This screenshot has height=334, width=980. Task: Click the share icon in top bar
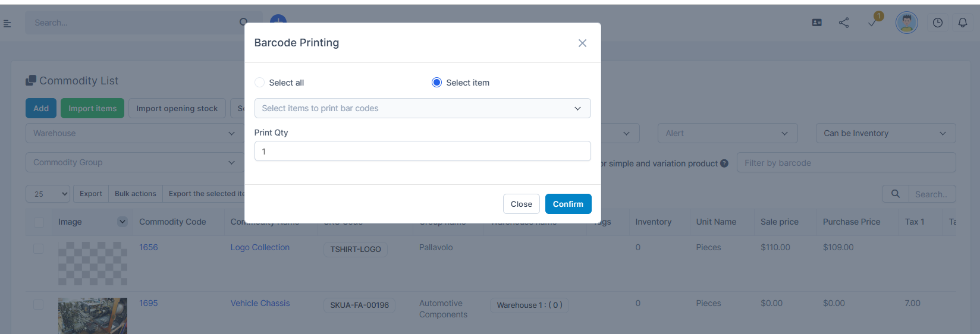coord(844,23)
